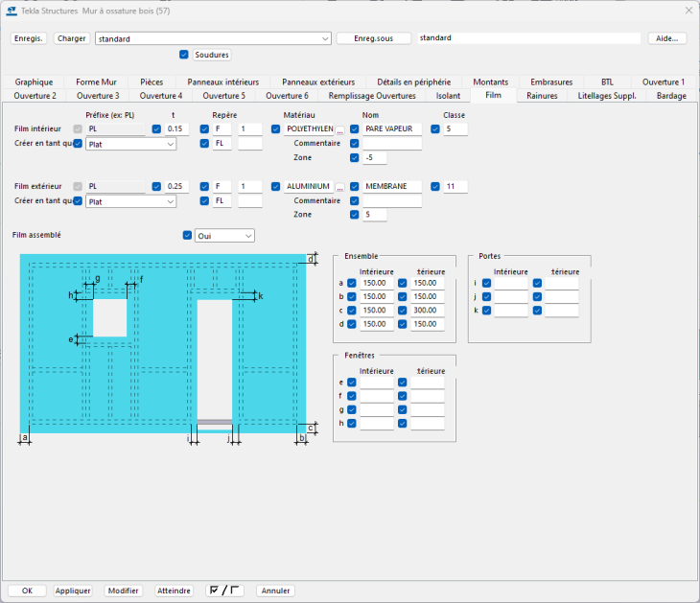Go to the Bardage tab
The image size is (700, 603).
(x=670, y=96)
